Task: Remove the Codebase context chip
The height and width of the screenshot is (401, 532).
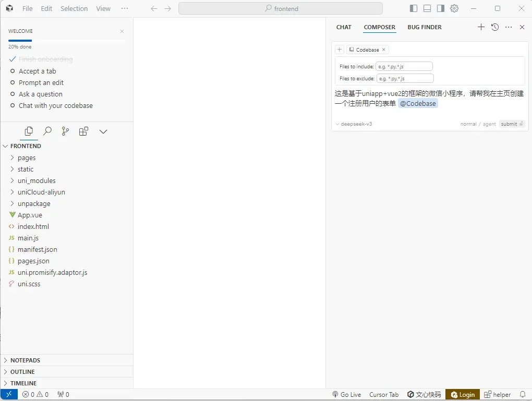Action: (x=384, y=50)
